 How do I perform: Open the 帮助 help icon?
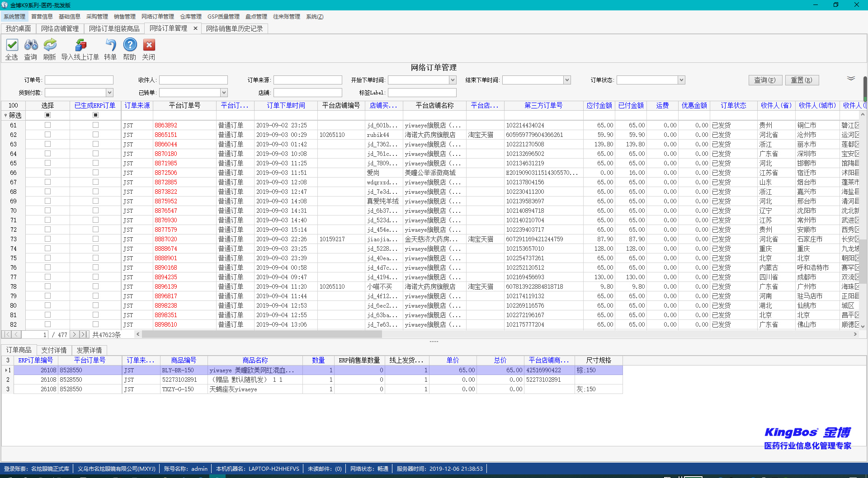130,45
